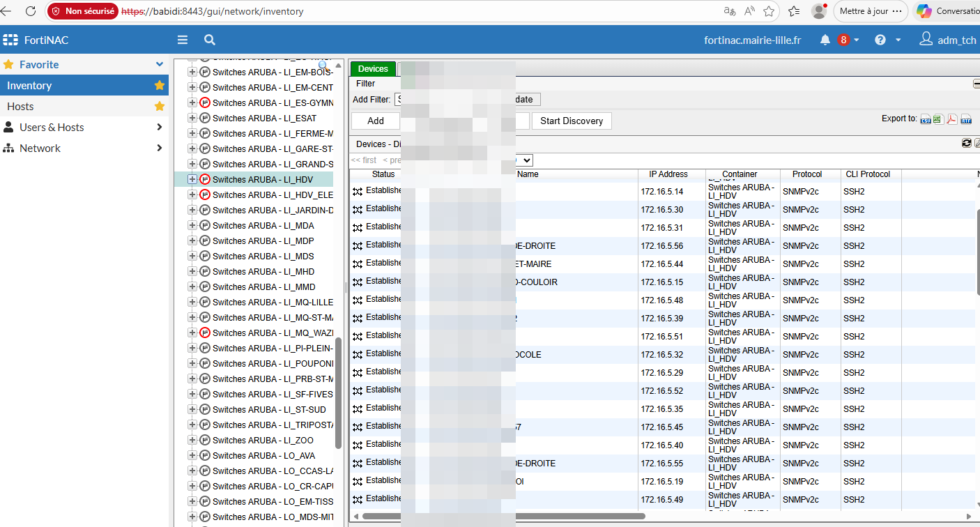The height and width of the screenshot is (527, 980).
Task: Click the browser translate icon
Action: coord(730,11)
